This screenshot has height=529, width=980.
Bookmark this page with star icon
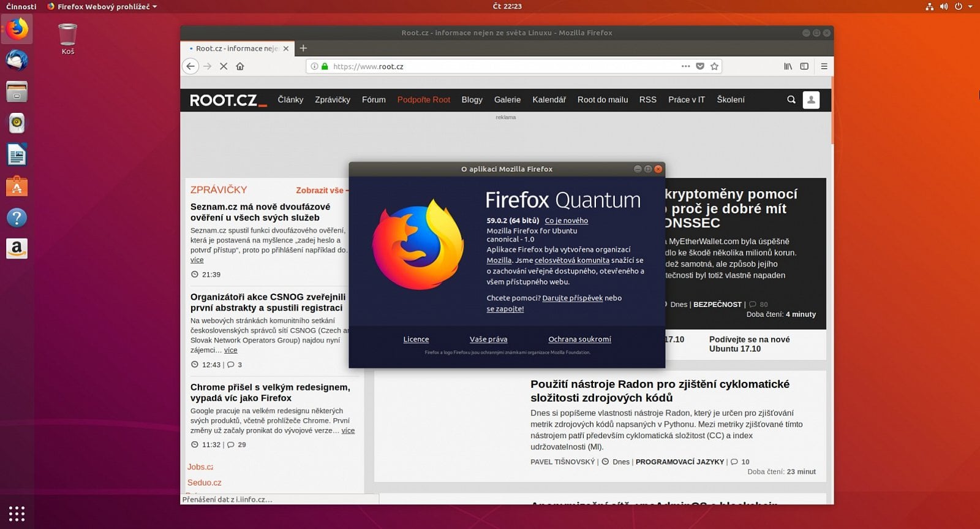714,66
